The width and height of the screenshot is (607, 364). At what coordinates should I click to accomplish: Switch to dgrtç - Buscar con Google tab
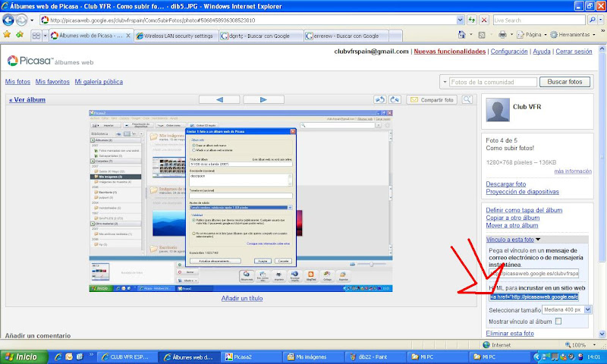click(x=261, y=36)
